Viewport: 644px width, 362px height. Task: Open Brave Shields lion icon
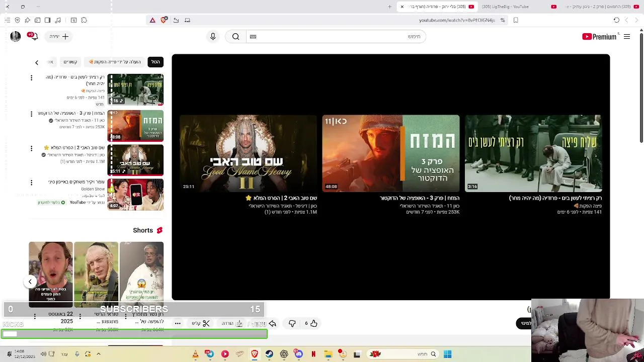[164, 20]
